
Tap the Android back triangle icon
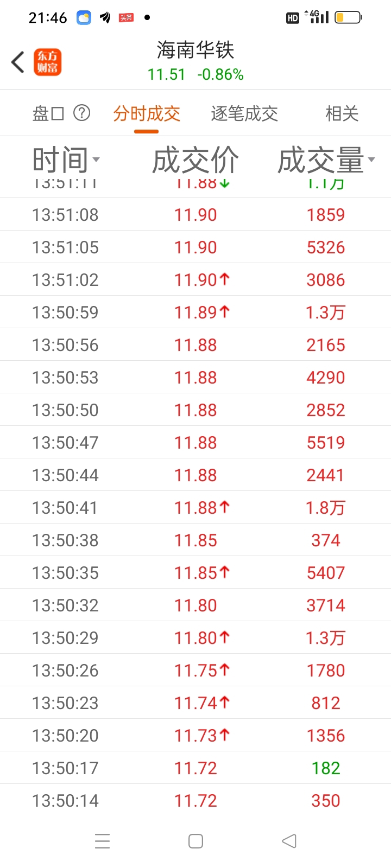(289, 841)
